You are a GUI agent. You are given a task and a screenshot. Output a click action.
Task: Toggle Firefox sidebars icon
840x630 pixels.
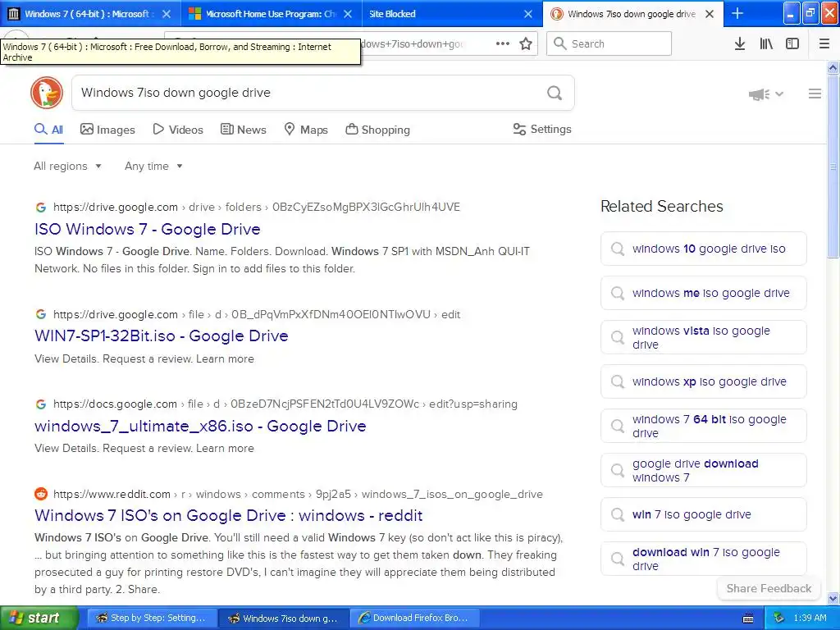pos(792,44)
